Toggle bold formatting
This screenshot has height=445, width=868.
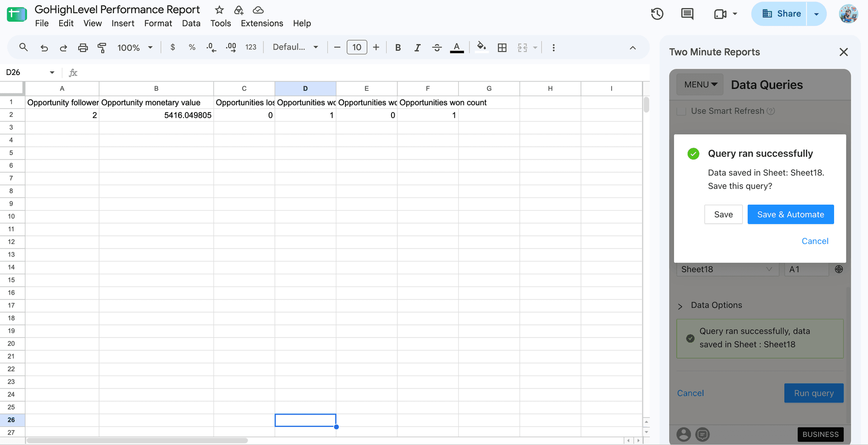click(398, 47)
